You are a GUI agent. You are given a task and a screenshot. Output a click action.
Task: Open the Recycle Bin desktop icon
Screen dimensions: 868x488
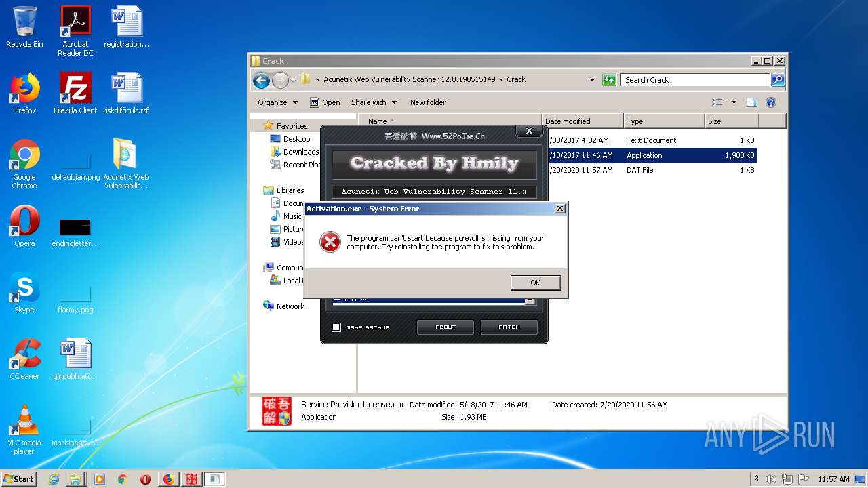[24, 27]
